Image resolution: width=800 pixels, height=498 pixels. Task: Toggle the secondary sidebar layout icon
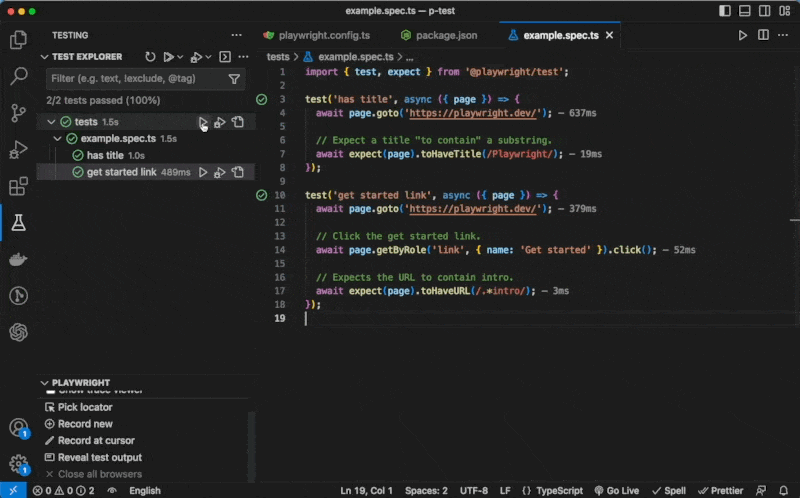point(764,11)
